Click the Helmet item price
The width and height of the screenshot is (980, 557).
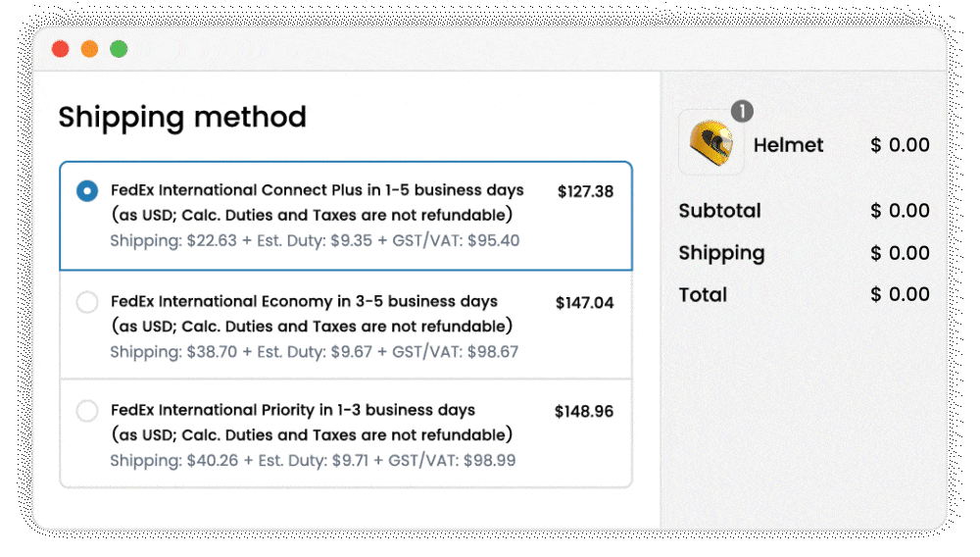pyautogui.click(x=900, y=145)
